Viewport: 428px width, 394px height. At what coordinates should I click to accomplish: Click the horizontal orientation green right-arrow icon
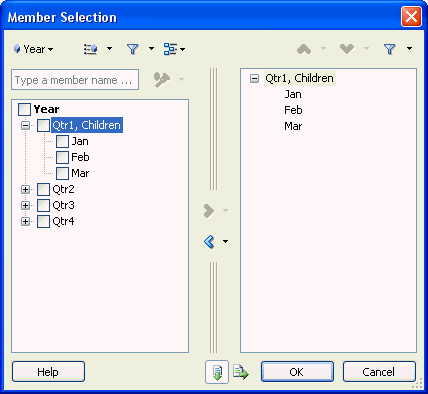point(241,372)
